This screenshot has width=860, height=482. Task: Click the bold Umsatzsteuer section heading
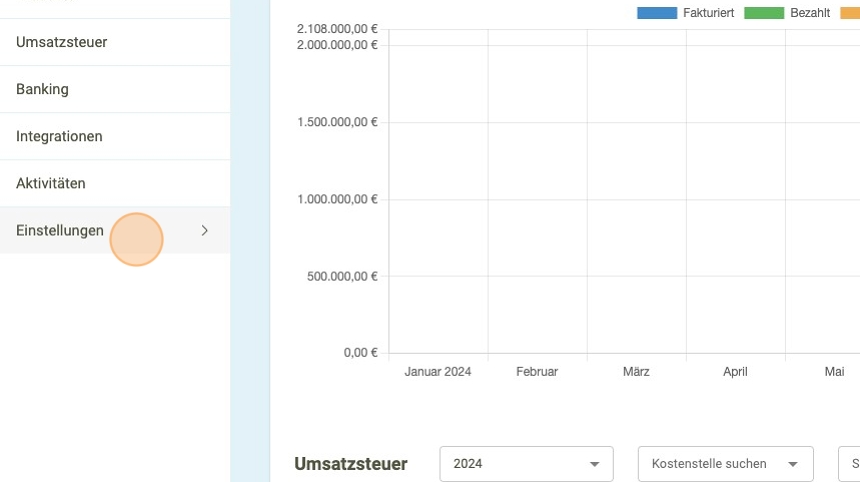tap(351, 464)
